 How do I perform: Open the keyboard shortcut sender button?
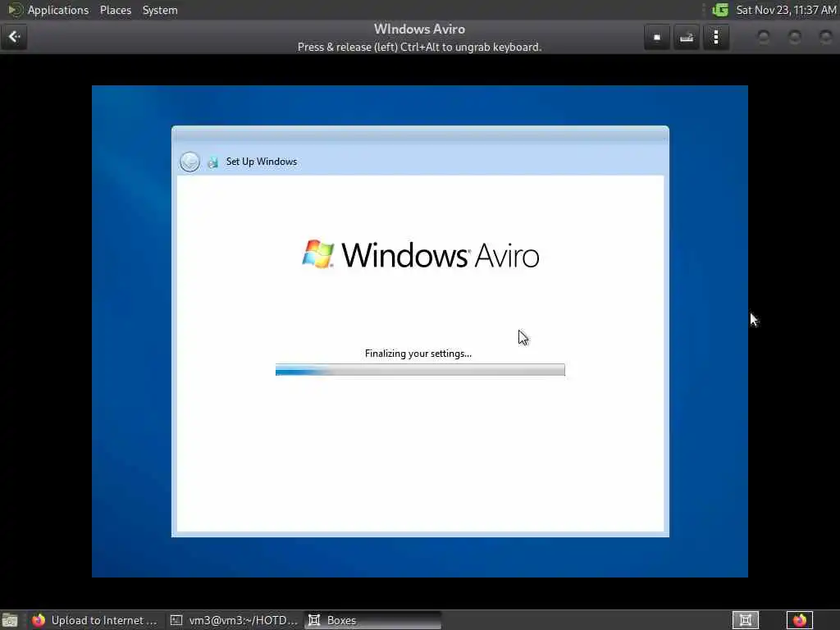click(687, 37)
